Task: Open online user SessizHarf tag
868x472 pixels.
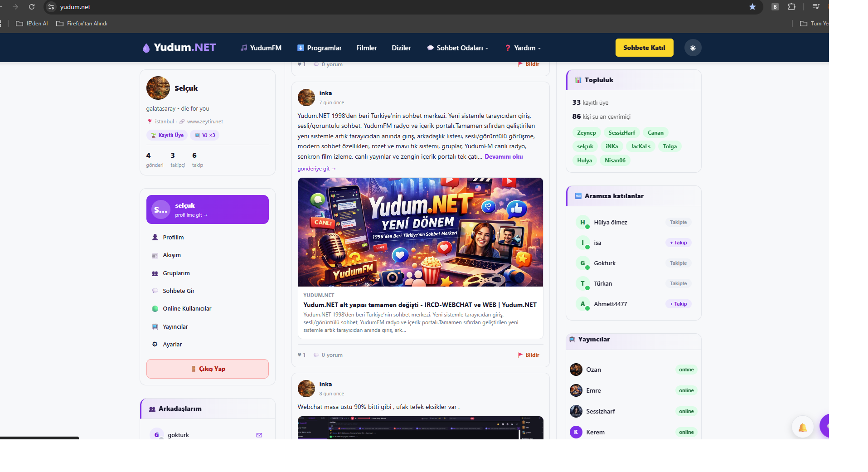Action: [x=621, y=133]
